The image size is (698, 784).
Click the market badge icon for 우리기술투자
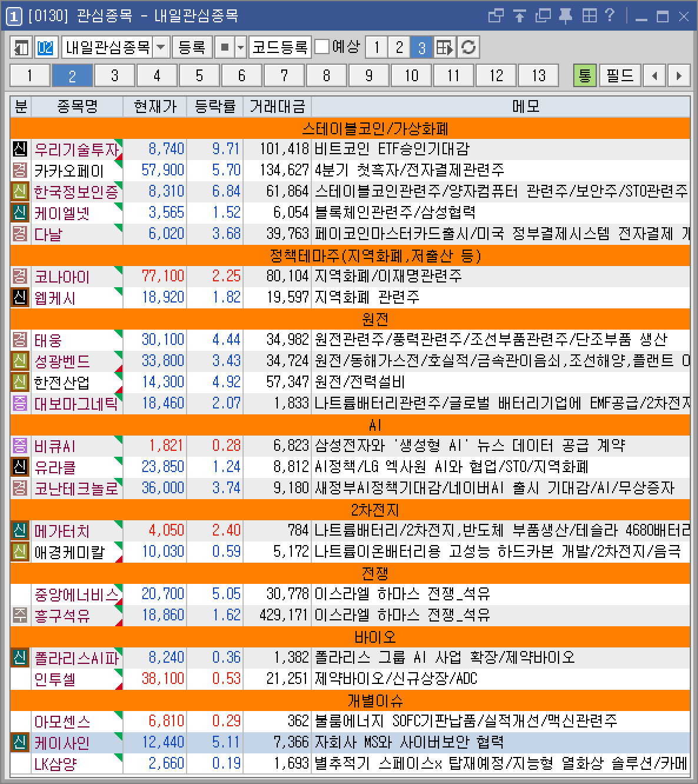(x=20, y=149)
